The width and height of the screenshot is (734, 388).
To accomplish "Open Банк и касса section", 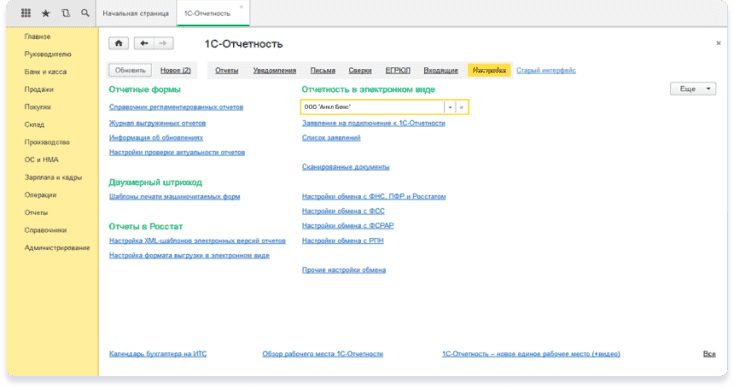I will (x=45, y=72).
